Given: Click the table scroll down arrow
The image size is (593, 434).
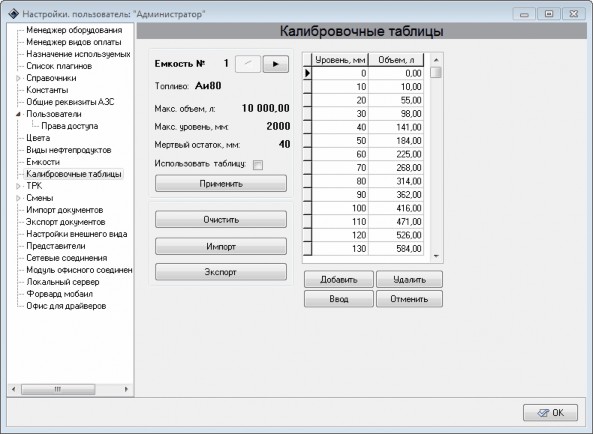Looking at the screenshot, I should tap(436, 256).
